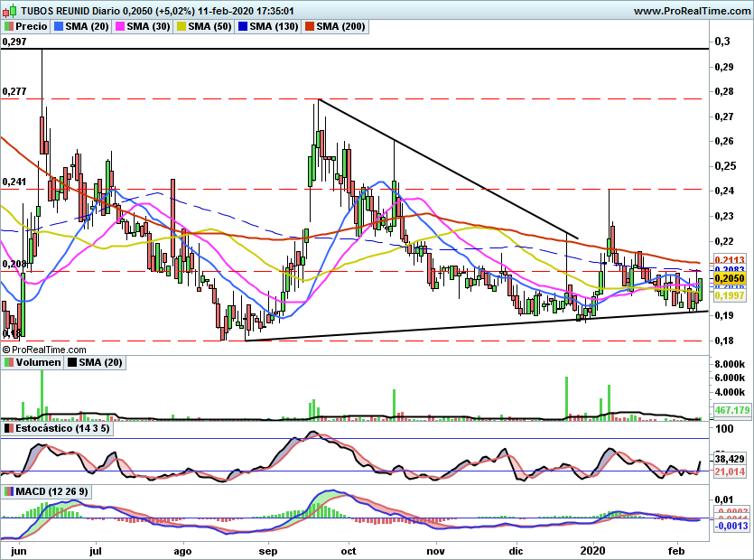
Task: Open the www.ProRealTime.com link
Action: [692, 11]
